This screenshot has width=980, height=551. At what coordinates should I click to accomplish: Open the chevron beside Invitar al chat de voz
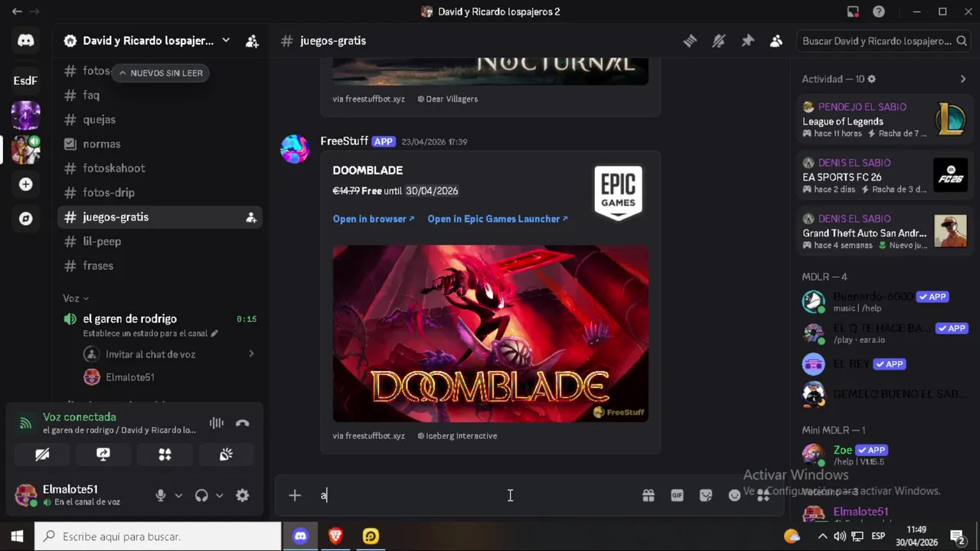(x=251, y=354)
